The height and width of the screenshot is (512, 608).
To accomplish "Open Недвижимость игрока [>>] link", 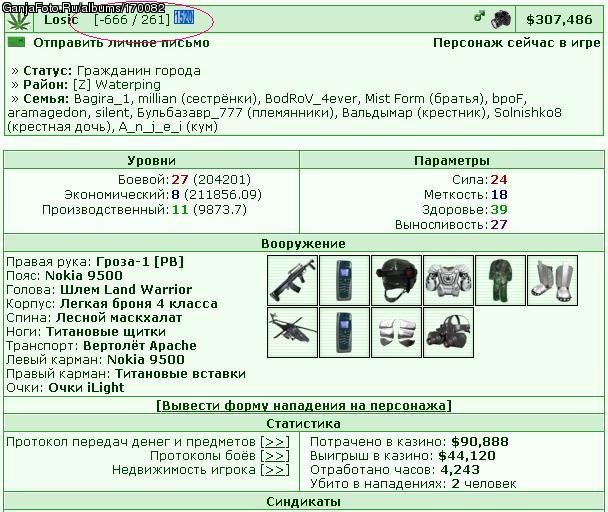I will coord(275,470).
